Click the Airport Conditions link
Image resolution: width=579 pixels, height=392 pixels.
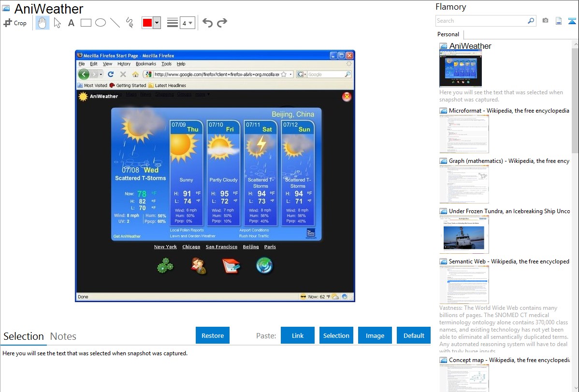pyautogui.click(x=254, y=230)
